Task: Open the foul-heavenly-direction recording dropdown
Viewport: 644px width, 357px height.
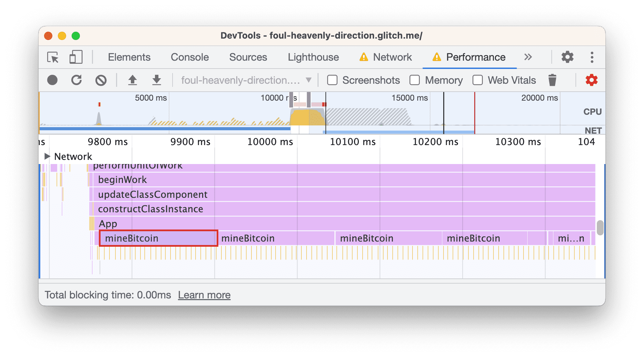Action: click(246, 80)
